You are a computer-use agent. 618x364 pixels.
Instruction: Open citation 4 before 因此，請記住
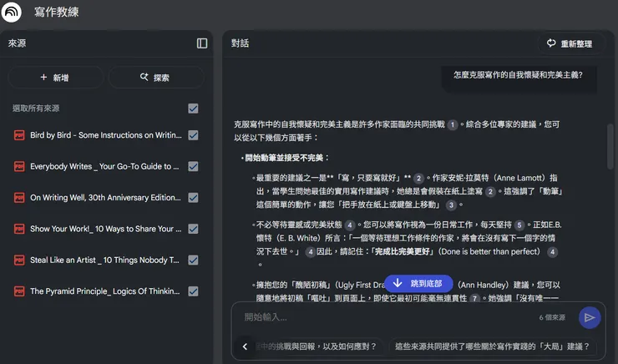click(311, 252)
